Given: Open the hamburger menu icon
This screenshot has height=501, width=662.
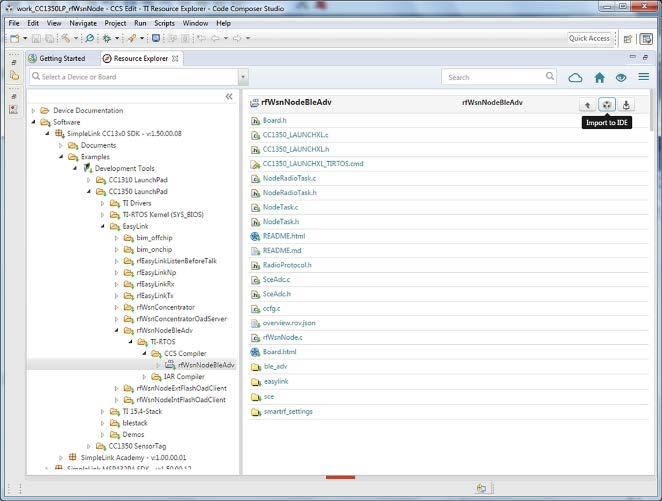Looking at the screenshot, I should tap(643, 77).
